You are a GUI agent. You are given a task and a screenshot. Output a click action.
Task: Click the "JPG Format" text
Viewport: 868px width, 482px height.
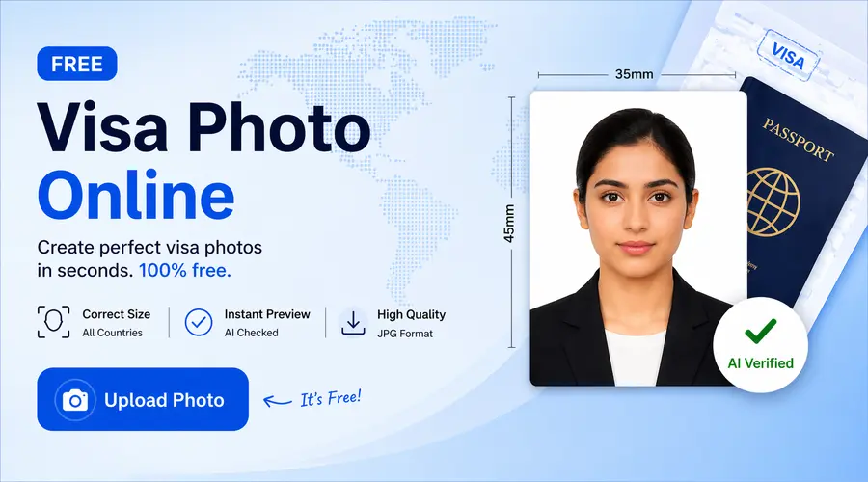point(405,334)
